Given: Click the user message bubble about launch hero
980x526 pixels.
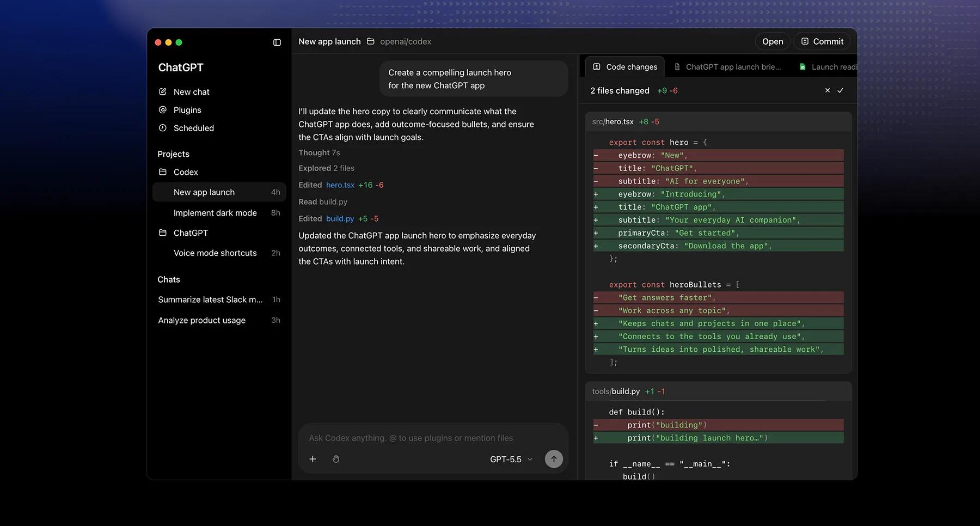Looking at the screenshot, I should [474, 79].
